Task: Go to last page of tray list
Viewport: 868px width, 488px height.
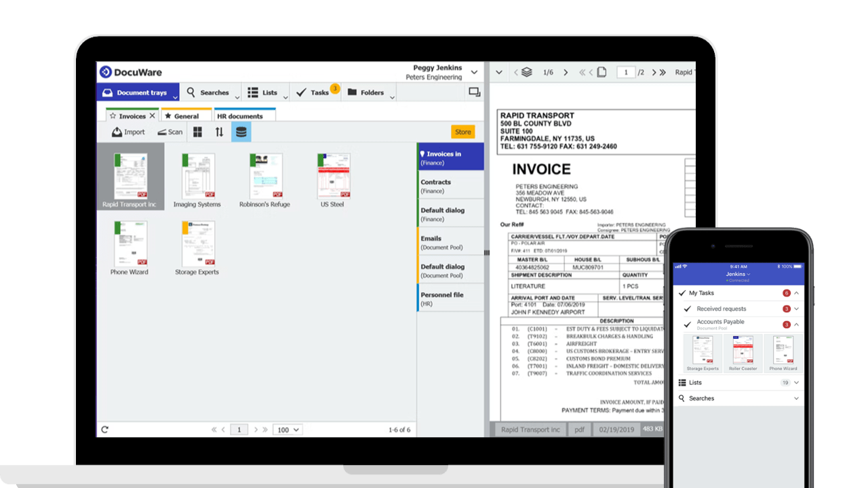Action: pyautogui.click(x=265, y=430)
